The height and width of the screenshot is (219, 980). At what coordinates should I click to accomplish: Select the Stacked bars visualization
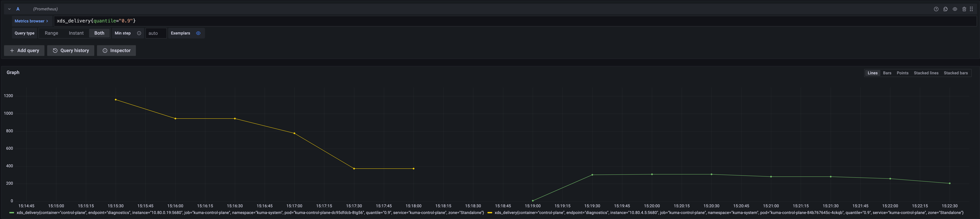pos(956,73)
